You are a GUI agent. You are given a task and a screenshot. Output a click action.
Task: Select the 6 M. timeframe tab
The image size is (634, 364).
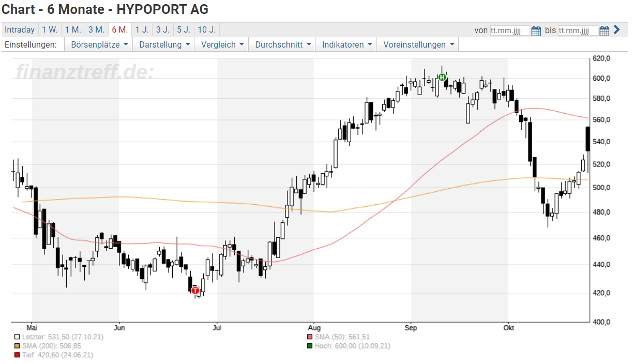[x=119, y=30]
